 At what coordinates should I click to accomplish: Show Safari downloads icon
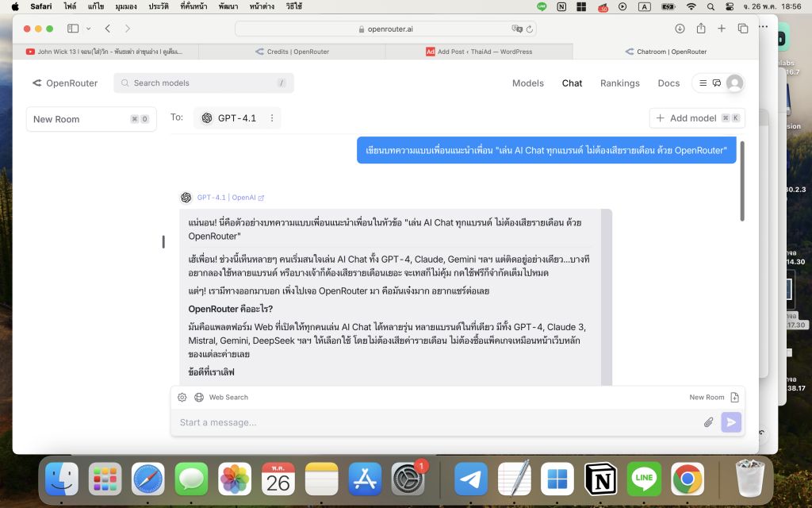coord(680,29)
